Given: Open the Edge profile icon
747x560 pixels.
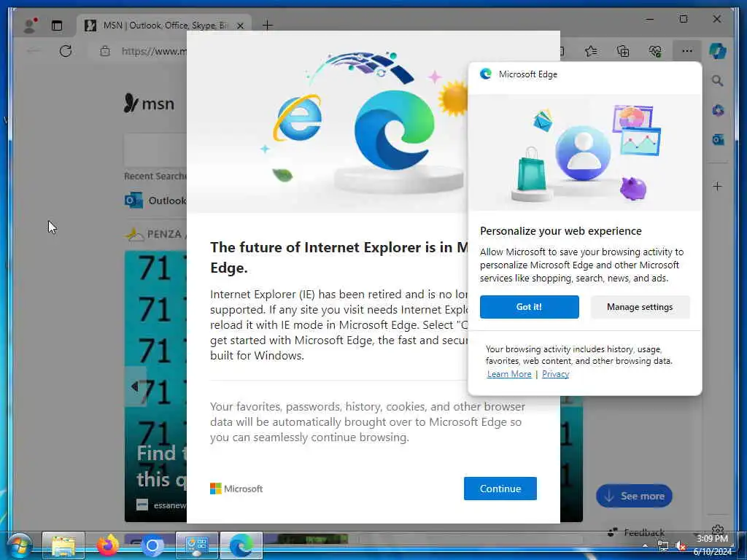Looking at the screenshot, I should [x=31, y=26].
